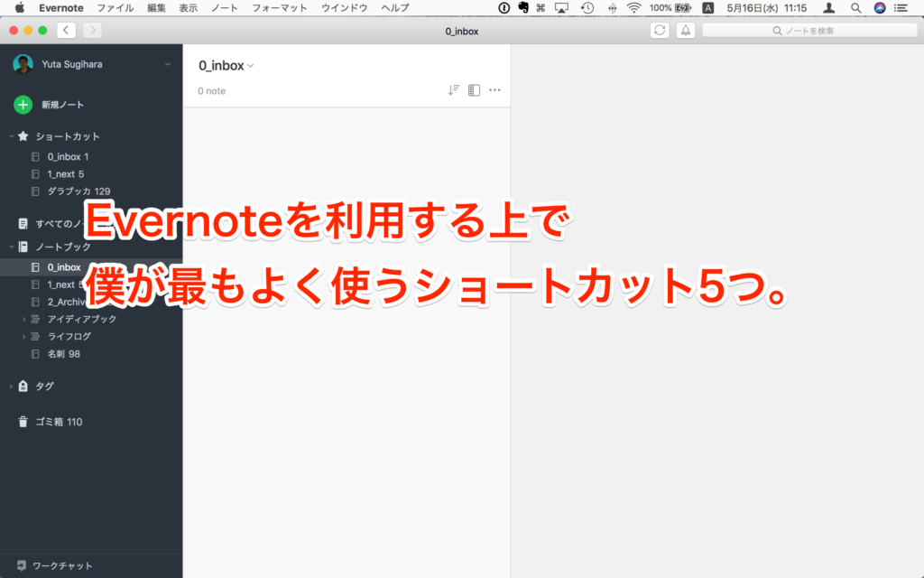Open the three-dots more actions menu
Viewport: 924px width, 578px height.
tap(494, 90)
